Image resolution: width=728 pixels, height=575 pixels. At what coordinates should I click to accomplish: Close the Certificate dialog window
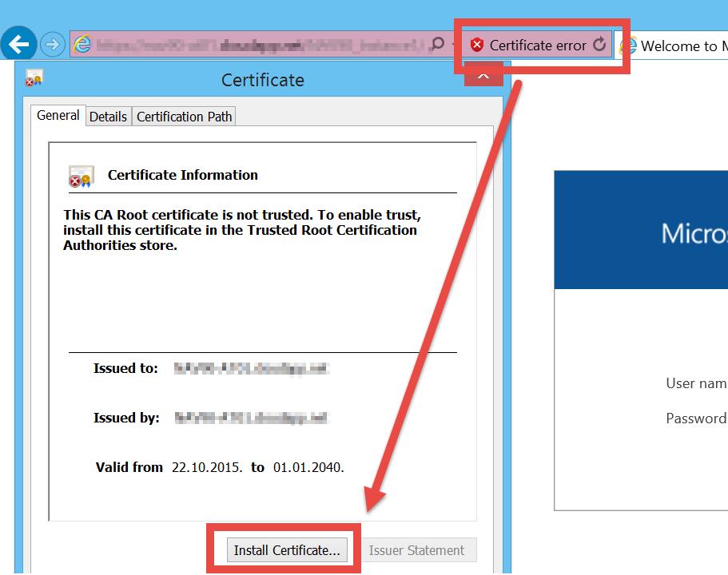(x=483, y=74)
